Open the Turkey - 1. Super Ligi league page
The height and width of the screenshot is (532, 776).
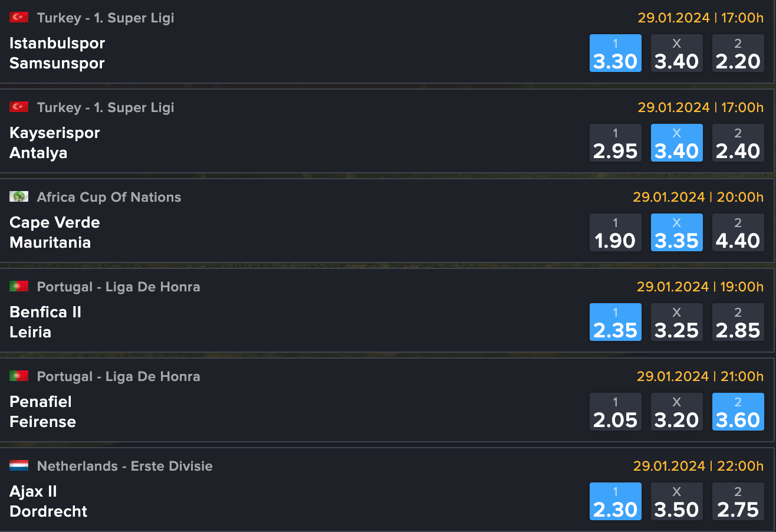(x=105, y=17)
